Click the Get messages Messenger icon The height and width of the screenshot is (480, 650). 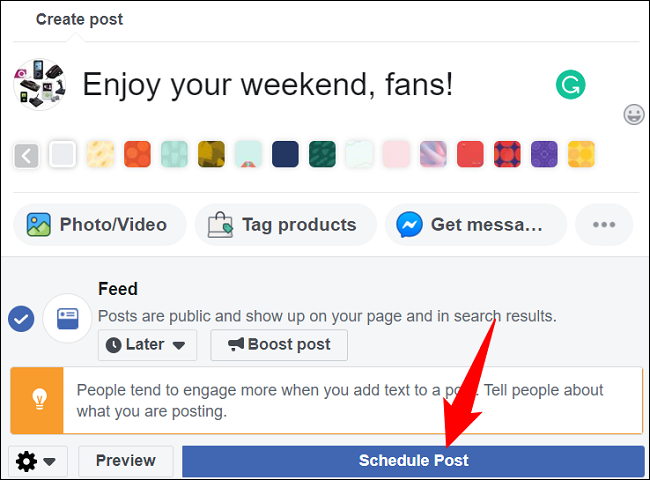click(409, 225)
